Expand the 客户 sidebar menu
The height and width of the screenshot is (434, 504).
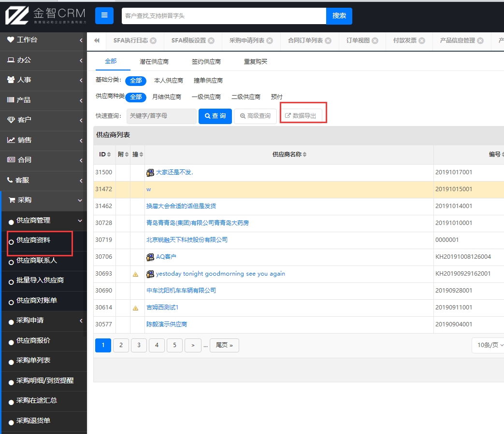coord(43,120)
